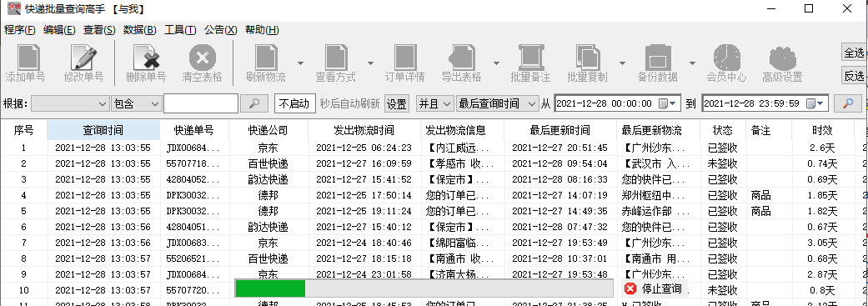Open the 程序(F) menu

20,30
